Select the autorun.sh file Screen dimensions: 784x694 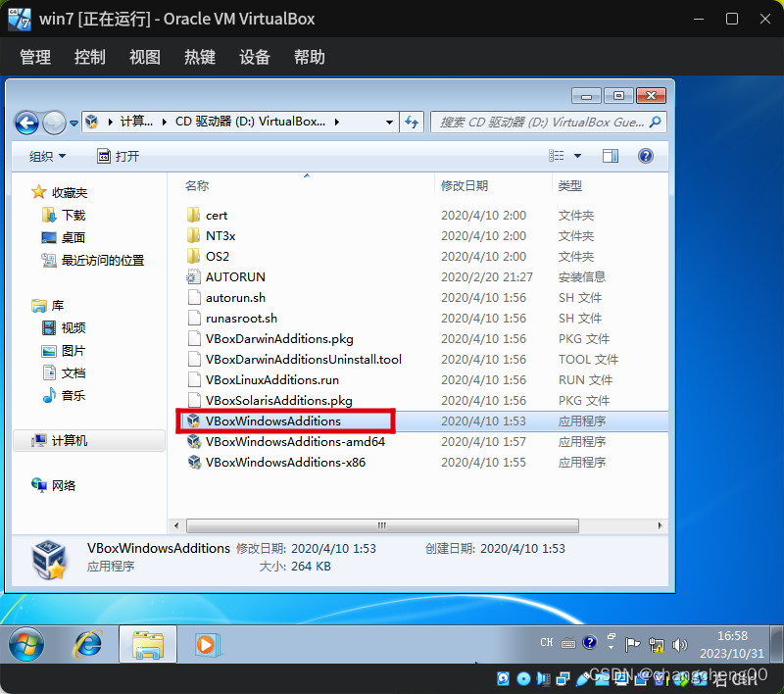(235, 298)
